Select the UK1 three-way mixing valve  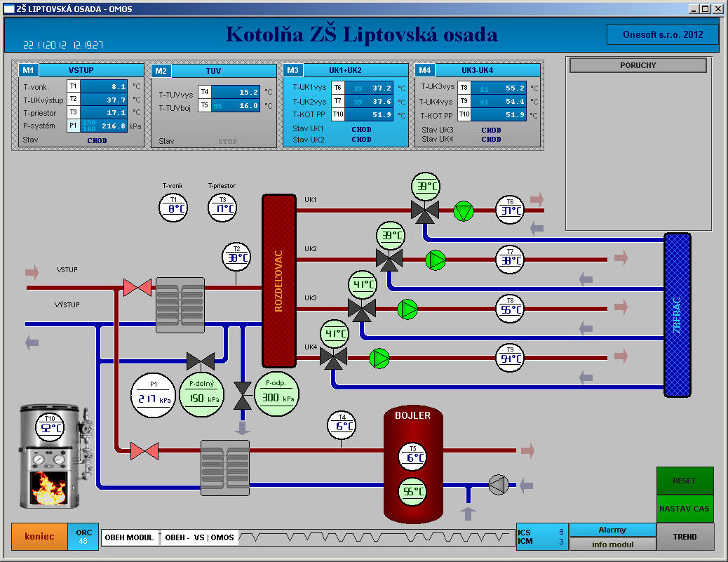click(x=425, y=212)
